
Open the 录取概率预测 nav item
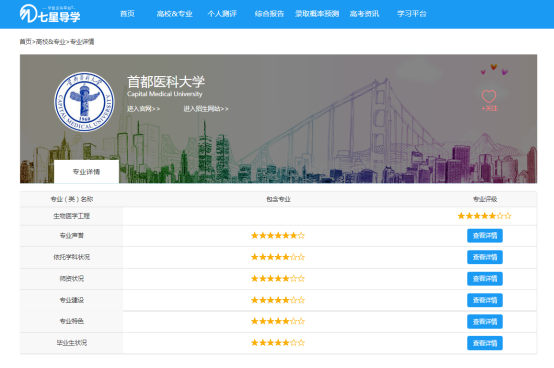click(317, 14)
